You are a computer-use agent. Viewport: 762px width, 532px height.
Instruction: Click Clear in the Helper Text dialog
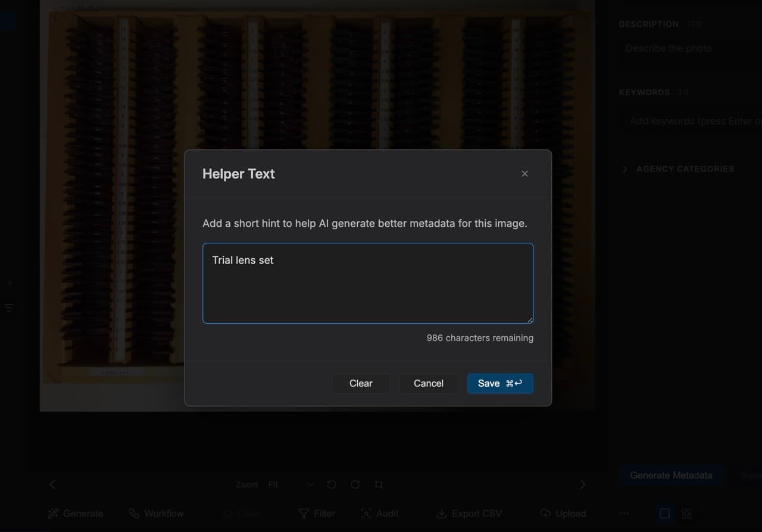pyautogui.click(x=361, y=383)
